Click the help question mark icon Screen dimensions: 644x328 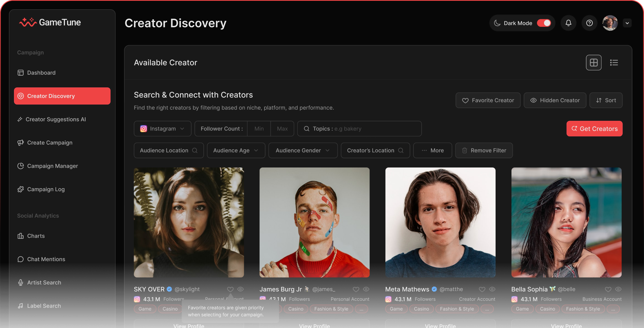[589, 23]
